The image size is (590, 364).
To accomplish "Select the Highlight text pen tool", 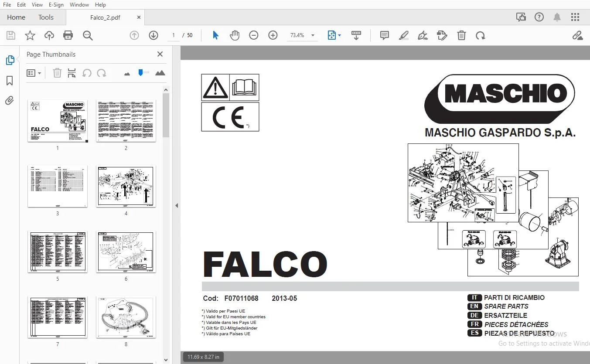I will 404,35.
